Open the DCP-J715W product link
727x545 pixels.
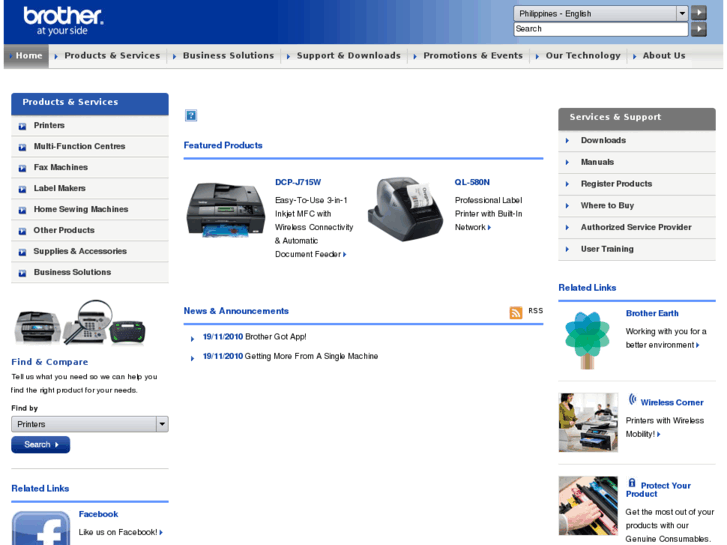click(x=298, y=182)
